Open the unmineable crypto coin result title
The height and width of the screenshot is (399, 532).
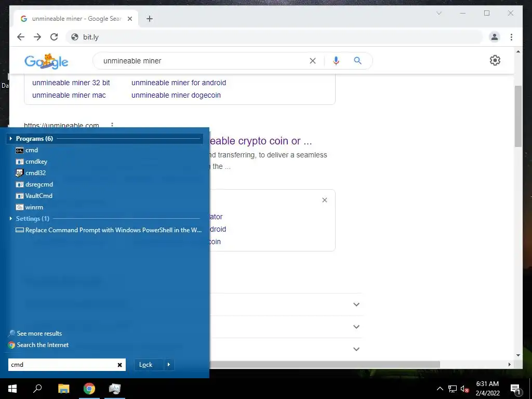coord(260,141)
